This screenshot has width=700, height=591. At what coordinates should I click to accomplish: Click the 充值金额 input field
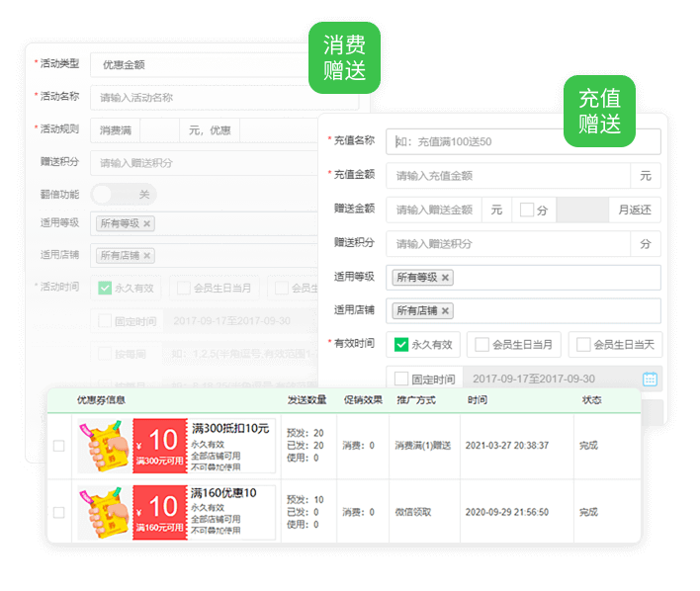point(508,176)
